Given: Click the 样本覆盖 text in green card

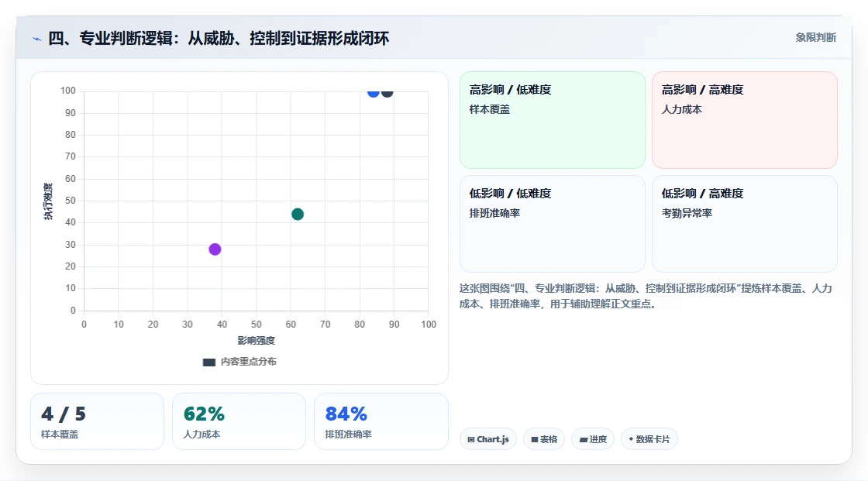Looking at the screenshot, I should [489, 109].
